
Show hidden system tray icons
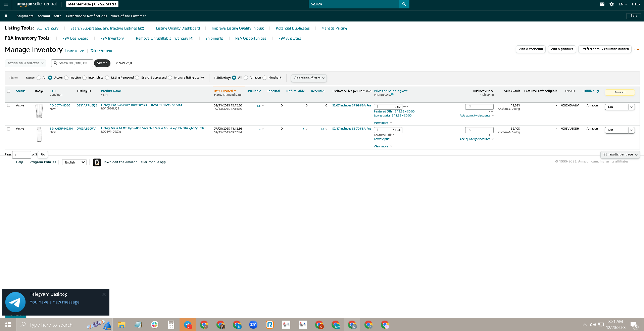(x=585, y=325)
